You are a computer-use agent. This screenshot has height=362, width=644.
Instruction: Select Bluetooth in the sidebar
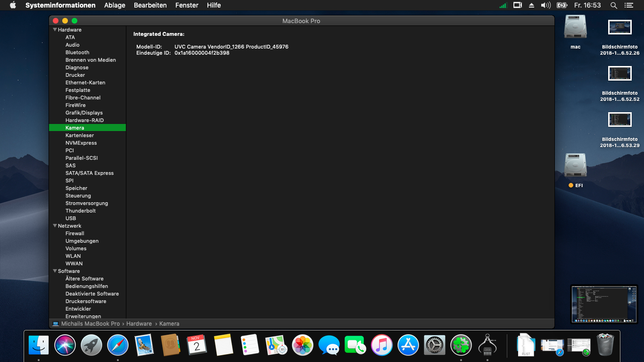[77, 52]
